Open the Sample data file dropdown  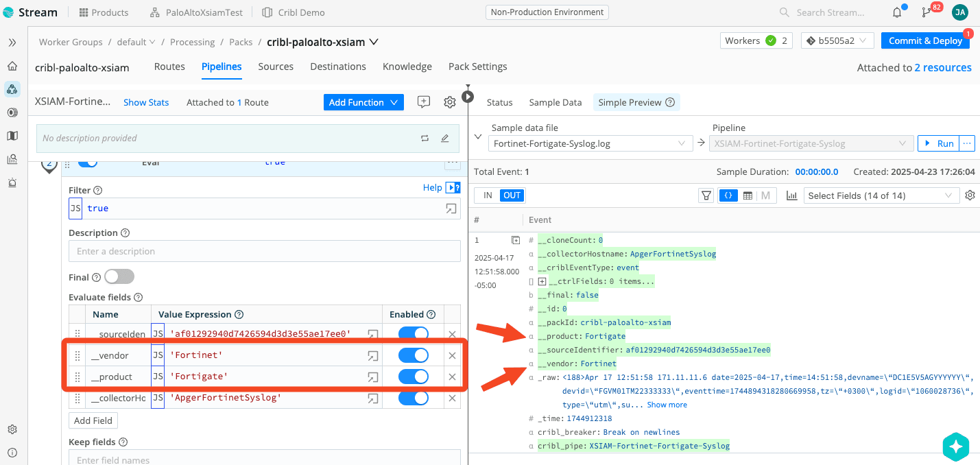(588, 143)
